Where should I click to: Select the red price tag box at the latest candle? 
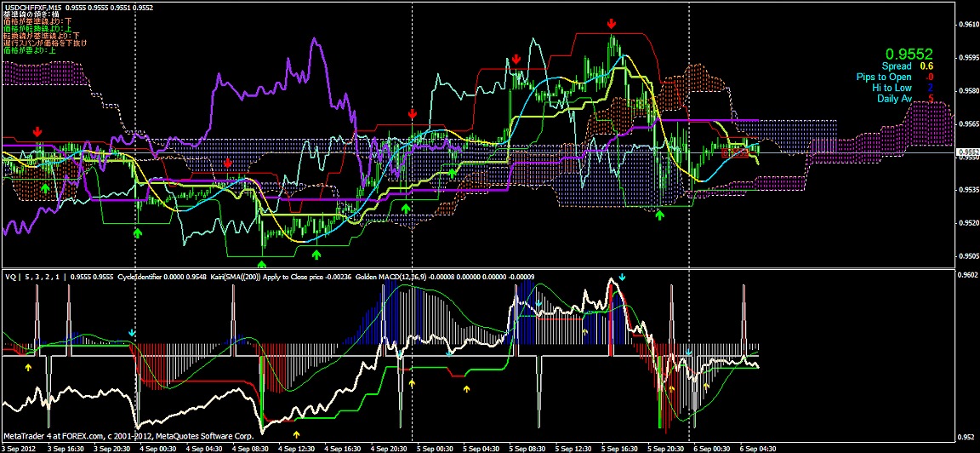[734, 153]
